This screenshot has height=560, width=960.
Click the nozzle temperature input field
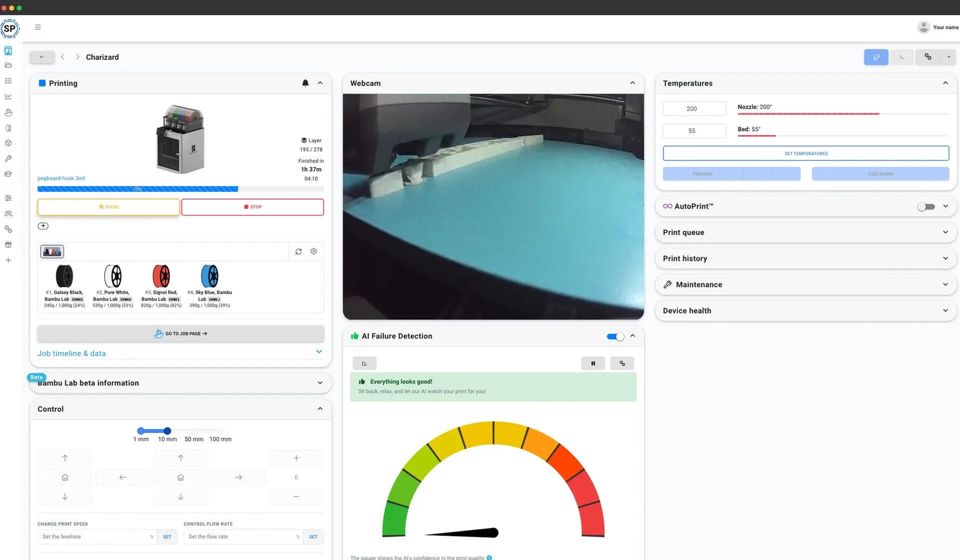[x=694, y=108]
